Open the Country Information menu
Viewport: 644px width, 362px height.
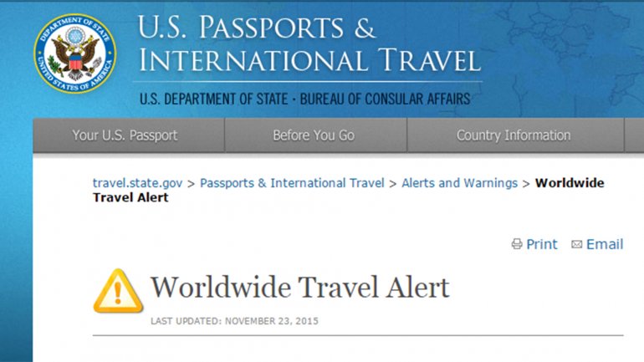pyautogui.click(x=515, y=135)
